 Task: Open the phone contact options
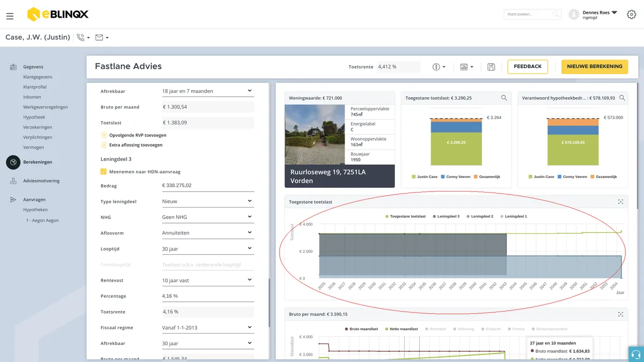point(83,38)
